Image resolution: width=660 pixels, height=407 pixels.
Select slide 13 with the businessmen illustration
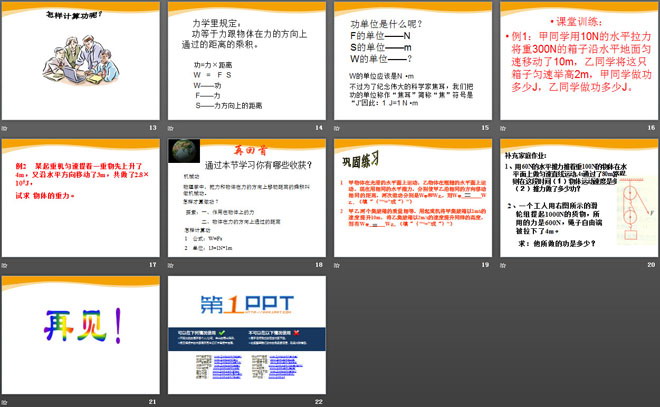(x=80, y=60)
